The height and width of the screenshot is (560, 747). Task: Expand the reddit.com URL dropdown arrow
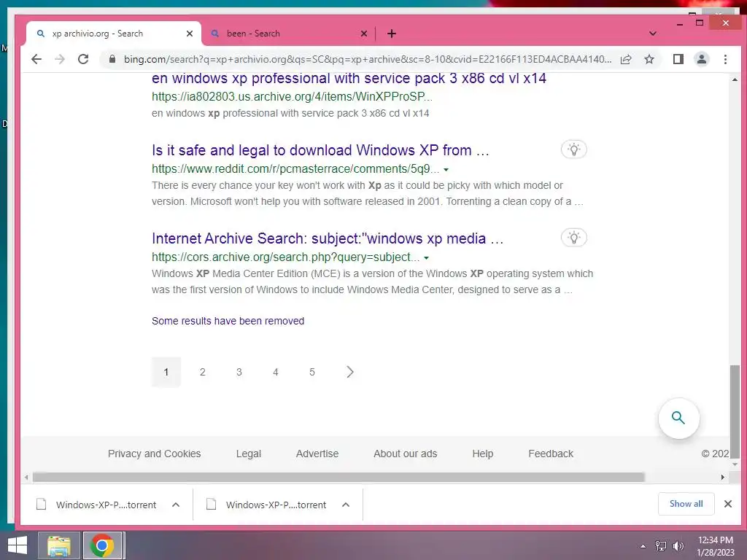pos(446,169)
